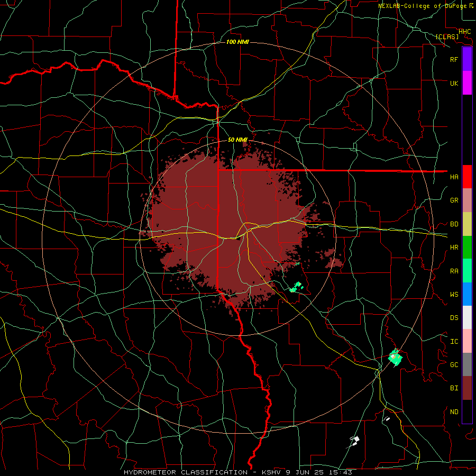Click the RF purple legend color swatch
Screen dimensions: 476x476
coord(467,59)
